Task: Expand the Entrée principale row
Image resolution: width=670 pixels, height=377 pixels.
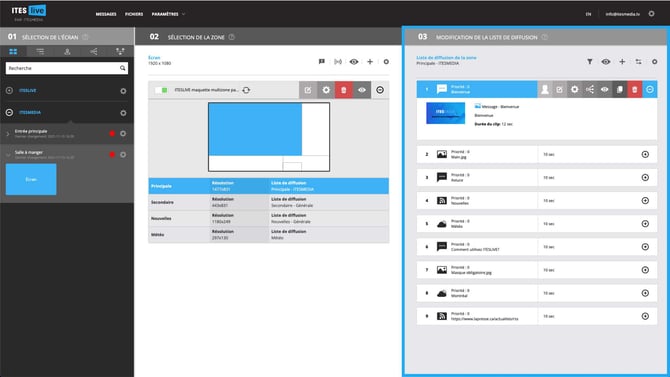Action: click(8, 134)
